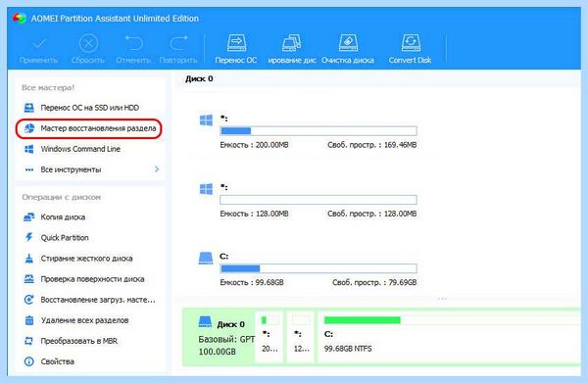The width and height of the screenshot is (588, 383).
Task: Click the Своб. простр. : 79.69GB text
Action: coord(374,282)
